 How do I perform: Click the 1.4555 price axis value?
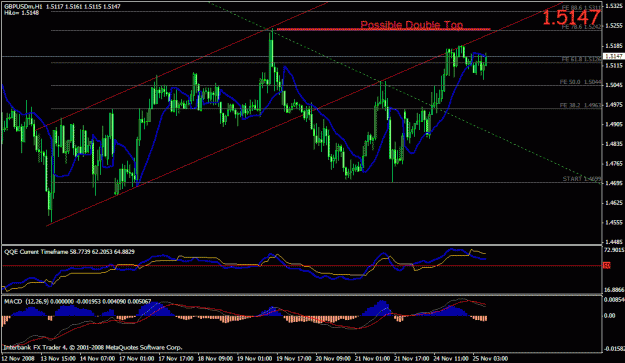(x=613, y=223)
